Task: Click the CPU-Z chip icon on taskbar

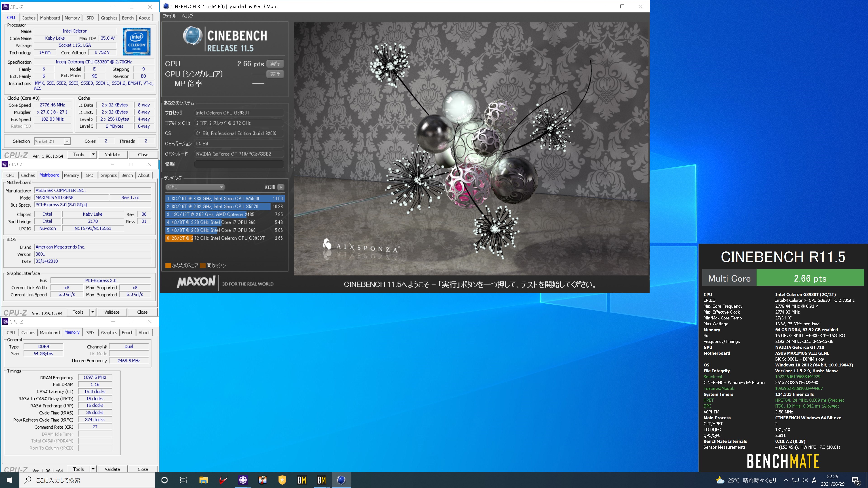Action: [243, 480]
